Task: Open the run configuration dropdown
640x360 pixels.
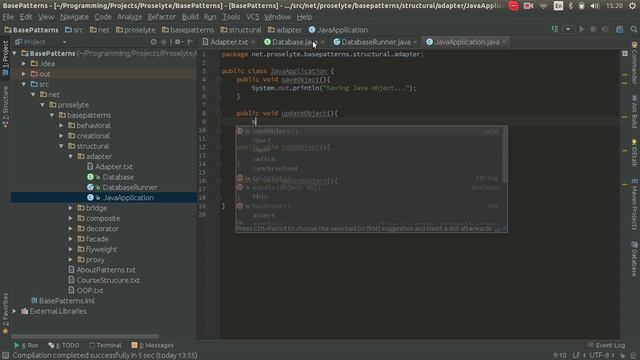Action: pyautogui.click(x=568, y=29)
